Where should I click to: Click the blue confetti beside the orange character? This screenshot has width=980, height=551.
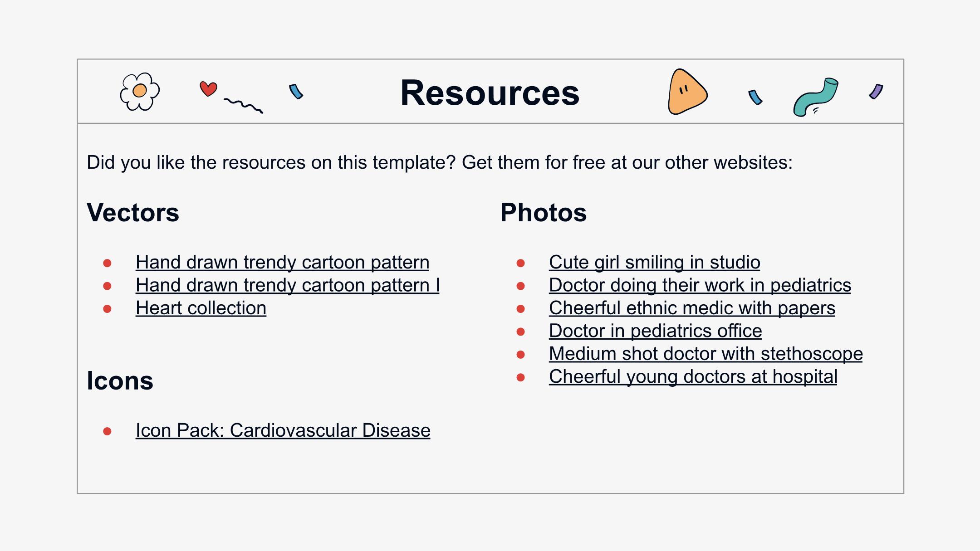755,97
